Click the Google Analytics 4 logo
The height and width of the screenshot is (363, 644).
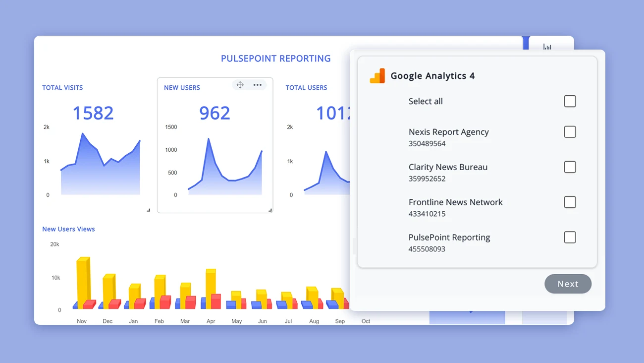377,75
